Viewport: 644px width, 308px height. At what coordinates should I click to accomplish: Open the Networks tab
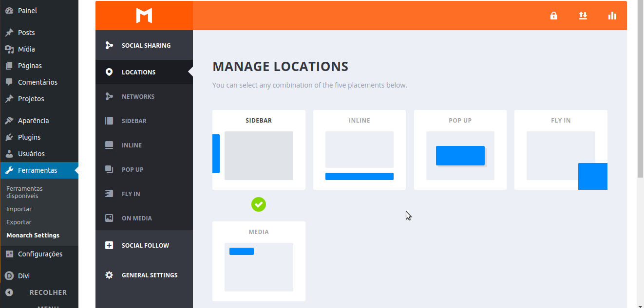pyautogui.click(x=138, y=96)
